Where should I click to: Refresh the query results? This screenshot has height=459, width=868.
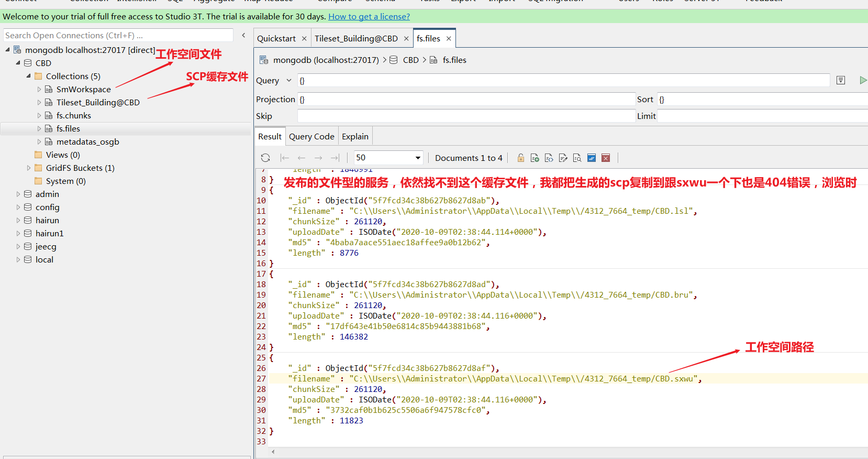point(265,158)
